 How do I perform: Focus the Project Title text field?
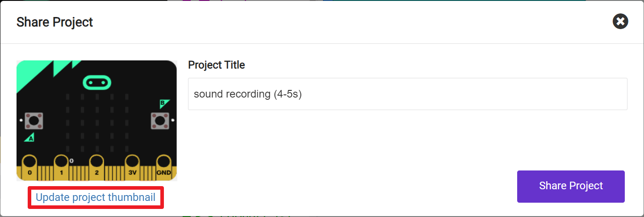click(407, 94)
